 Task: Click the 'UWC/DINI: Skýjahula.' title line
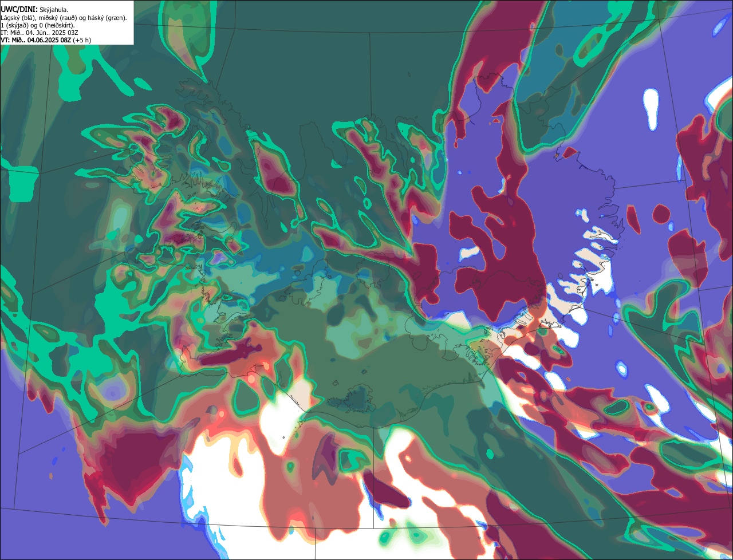[35, 10]
